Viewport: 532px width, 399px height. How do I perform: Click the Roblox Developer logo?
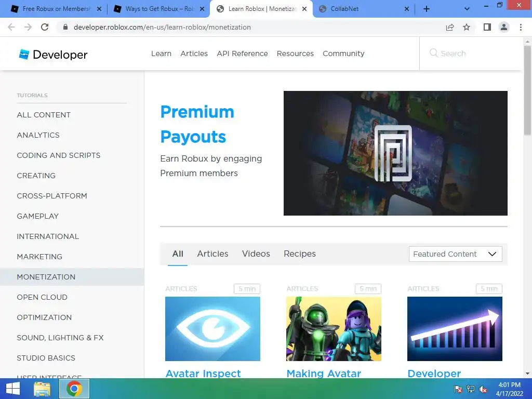click(x=53, y=54)
